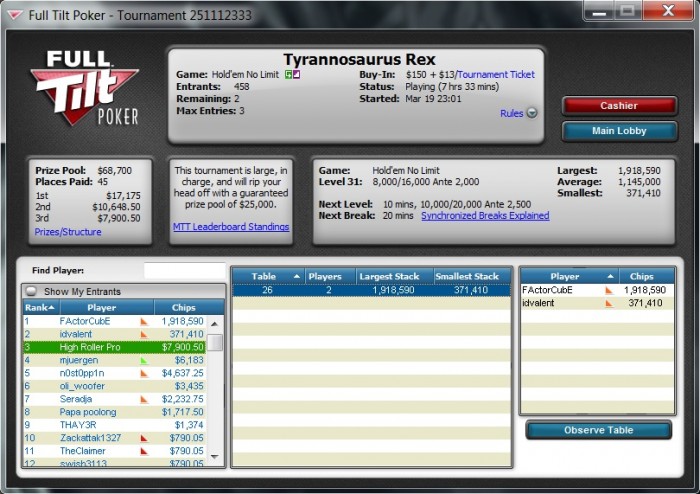Expand the Rules dropdown arrow
This screenshot has width=700, height=494.
coord(532,113)
